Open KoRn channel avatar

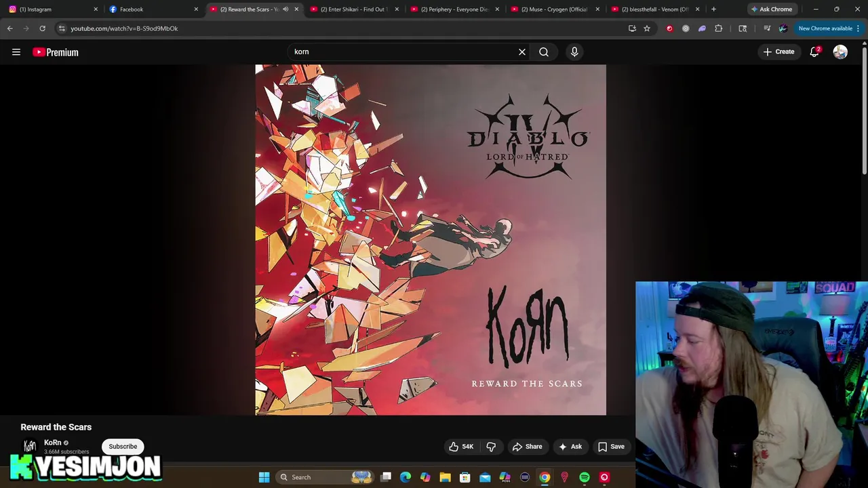coord(30,446)
